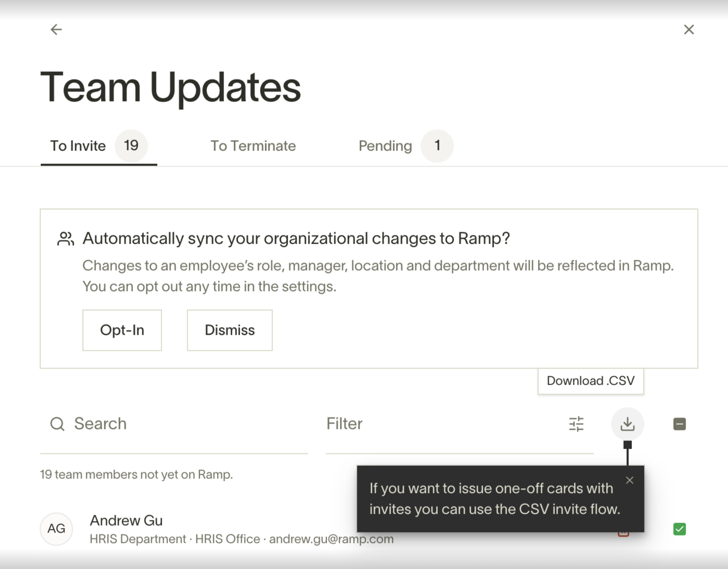Click the people icon in sync banner
This screenshot has height=569, width=728.
coord(66,239)
